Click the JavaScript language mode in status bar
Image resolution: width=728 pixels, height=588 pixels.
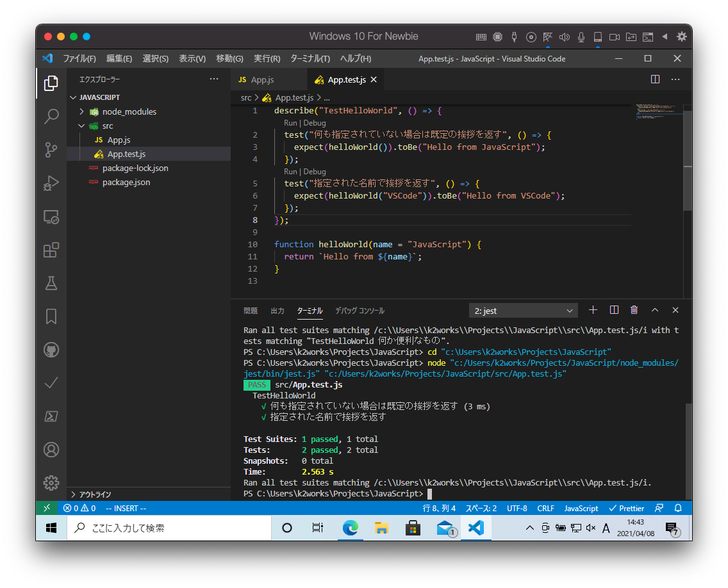pos(581,508)
